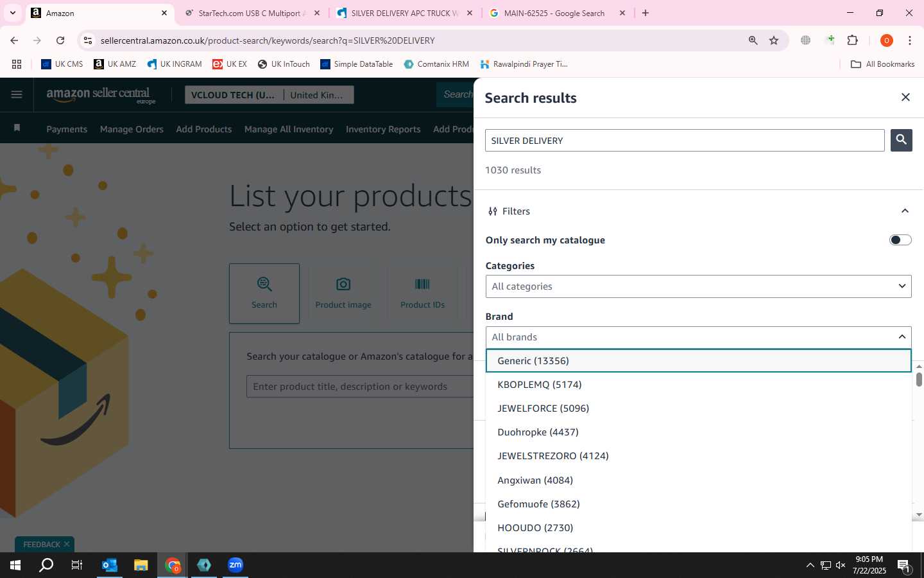This screenshot has height=578, width=924.
Task: Open the notification center icon
Action: (903, 565)
